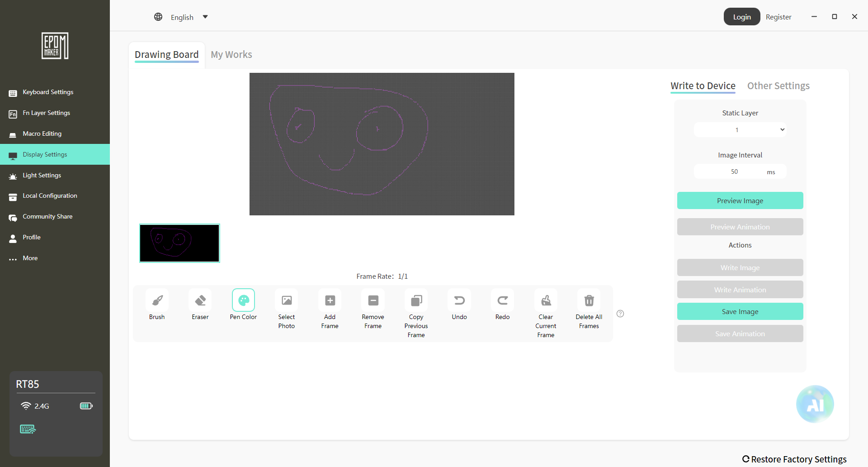The image size is (868, 467).
Task: Go to Community Share
Action: tap(55, 217)
